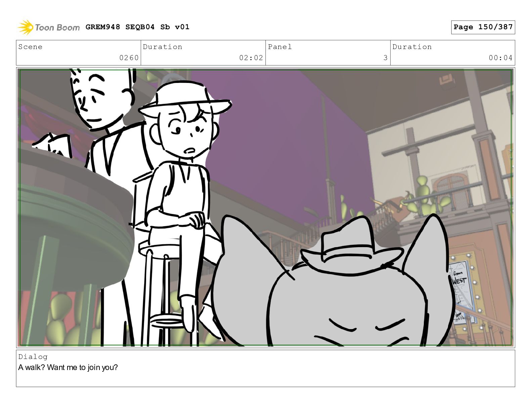Click the scene duration value 02:02

pyautogui.click(x=251, y=58)
